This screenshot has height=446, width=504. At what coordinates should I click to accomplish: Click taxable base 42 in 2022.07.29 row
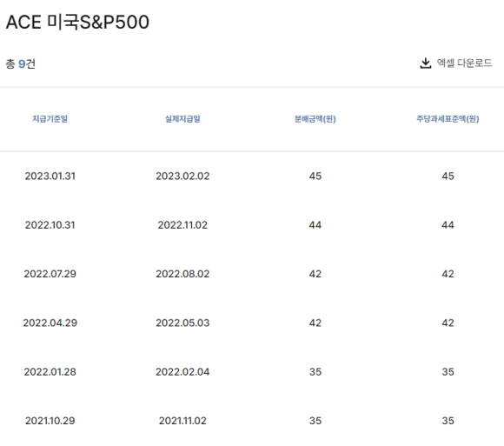pyautogui.click(x=448, y=274)
